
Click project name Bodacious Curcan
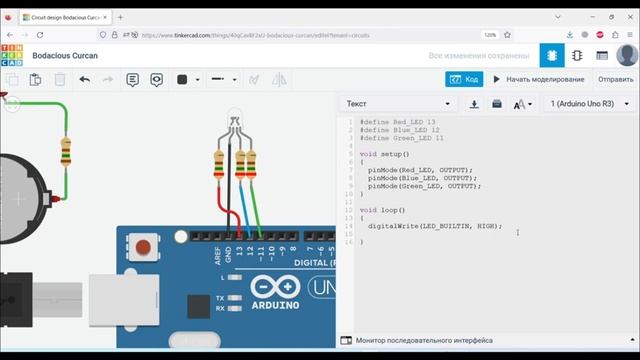(x=65, y=56)
